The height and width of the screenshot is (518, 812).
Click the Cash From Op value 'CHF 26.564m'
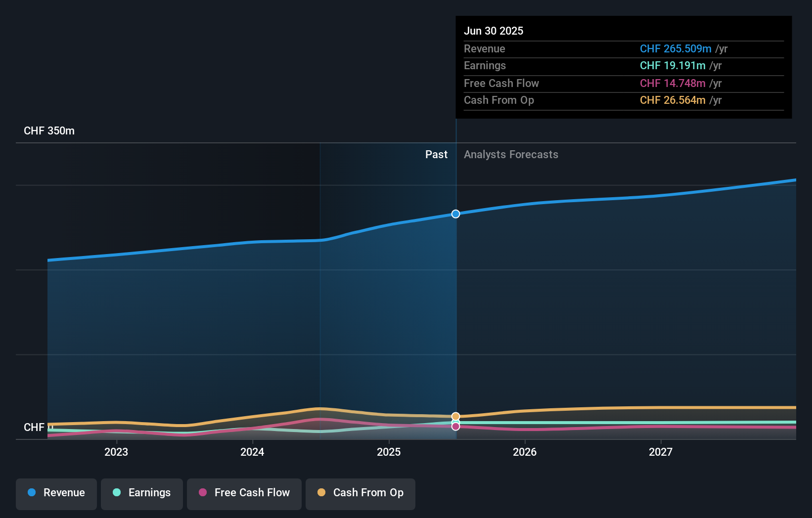tap(673, 100)
